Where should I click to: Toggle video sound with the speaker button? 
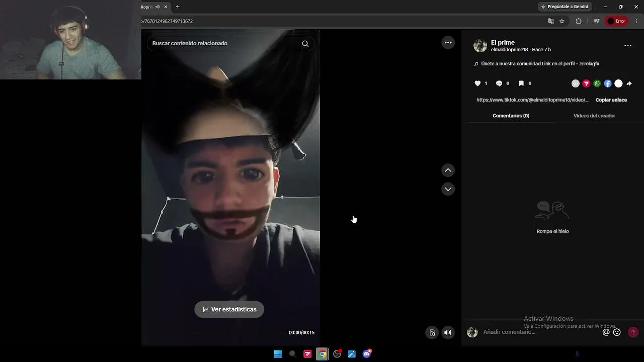pos(448,332)
